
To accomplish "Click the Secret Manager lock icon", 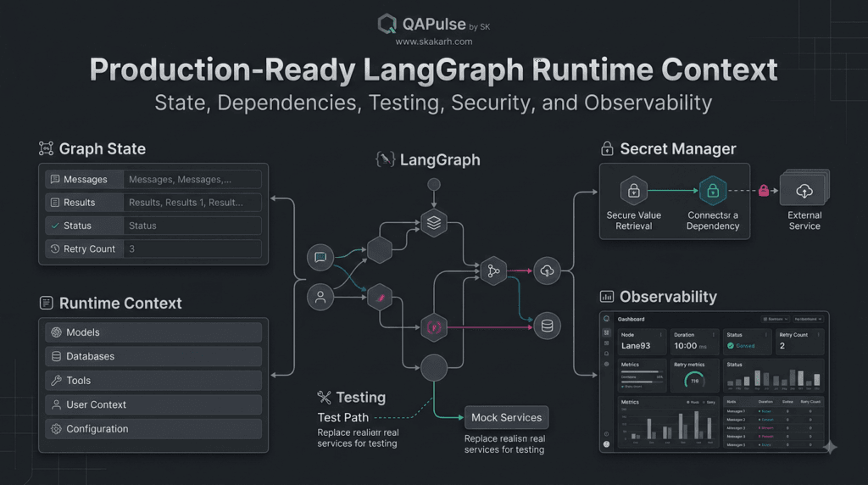I will tap(607, 148).
